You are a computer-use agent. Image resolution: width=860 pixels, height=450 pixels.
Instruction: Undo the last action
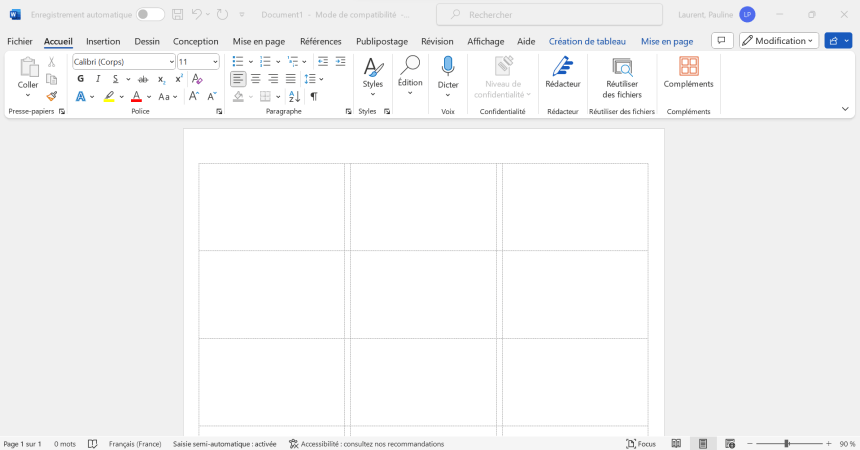click(197, 15)
